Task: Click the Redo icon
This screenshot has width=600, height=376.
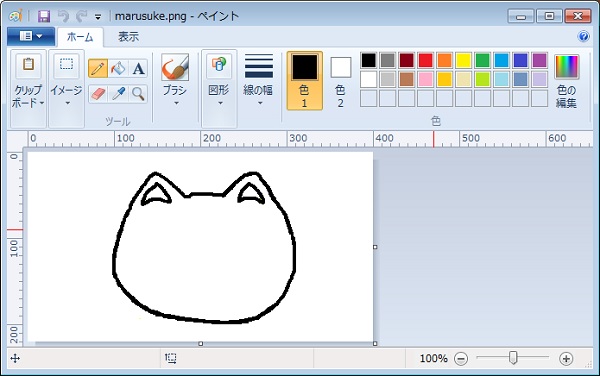Action: pos(82,16)
